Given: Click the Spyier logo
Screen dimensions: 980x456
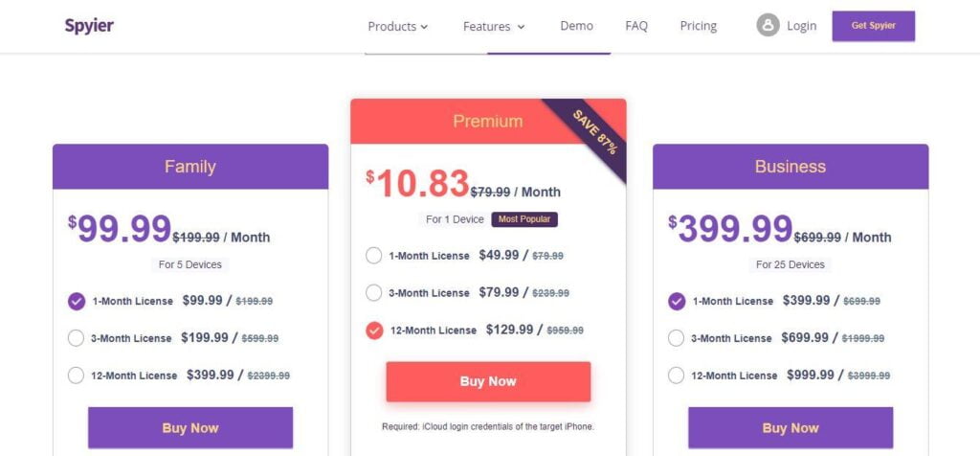Looking at the screenshot, I should pyautogui.click(x=89, y=26).
